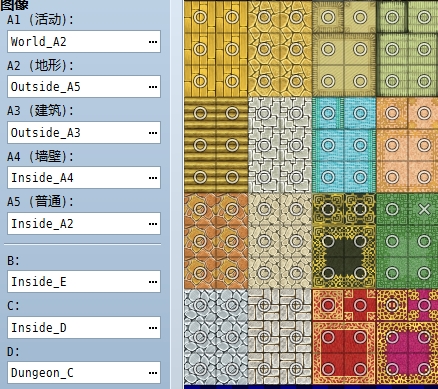
Task: Click the Inside_A4 wall graphic field
Action: click(x=84, y=178)
